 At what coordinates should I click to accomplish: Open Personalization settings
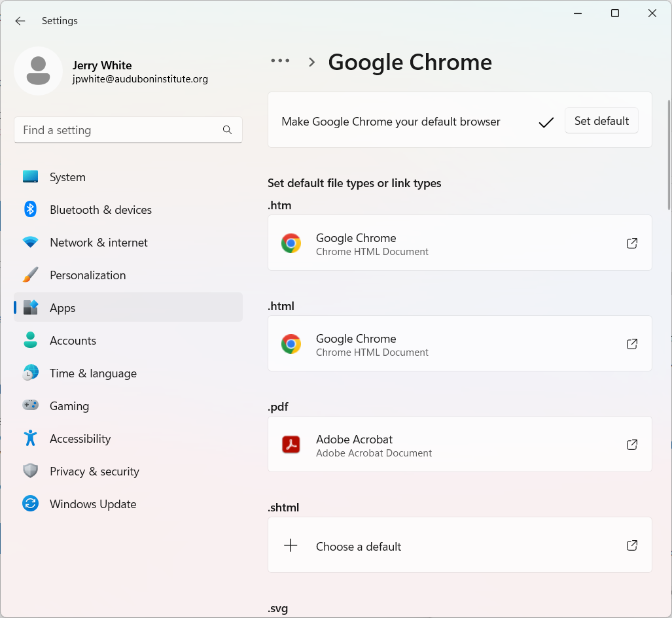coord(128,275)
